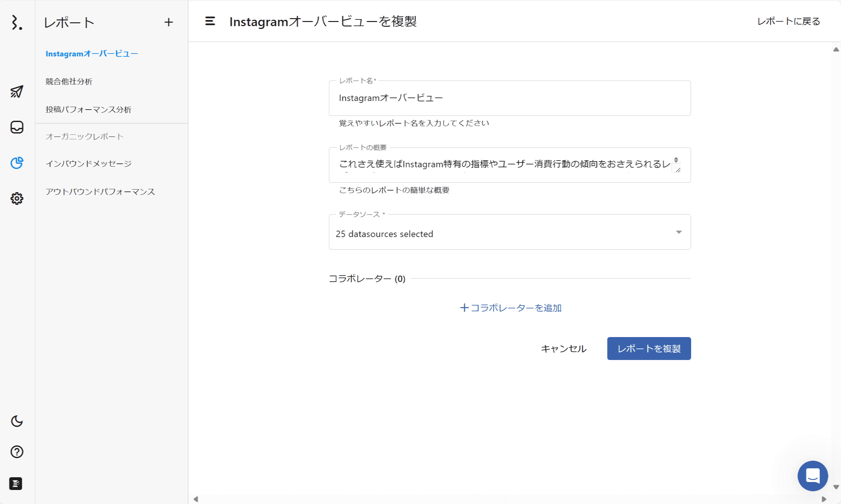Screen dimensions: 841x504
Task: Expand the データソース dropdown arrow
Action: pos(679,232)
